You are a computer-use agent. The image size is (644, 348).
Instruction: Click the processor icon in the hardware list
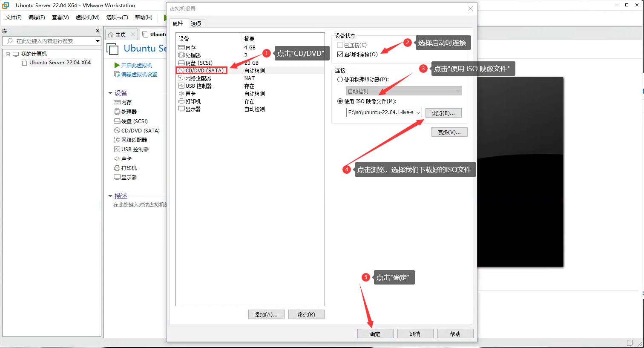click(181, 55)
